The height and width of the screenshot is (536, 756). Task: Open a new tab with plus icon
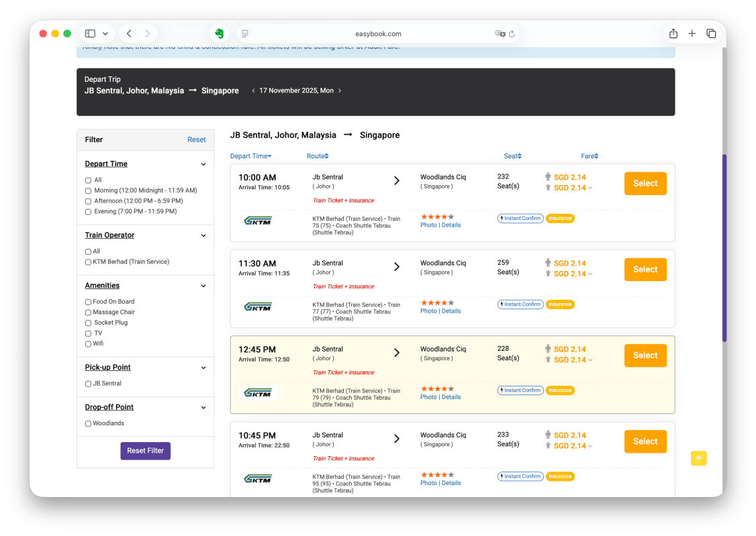click(692, 34)
